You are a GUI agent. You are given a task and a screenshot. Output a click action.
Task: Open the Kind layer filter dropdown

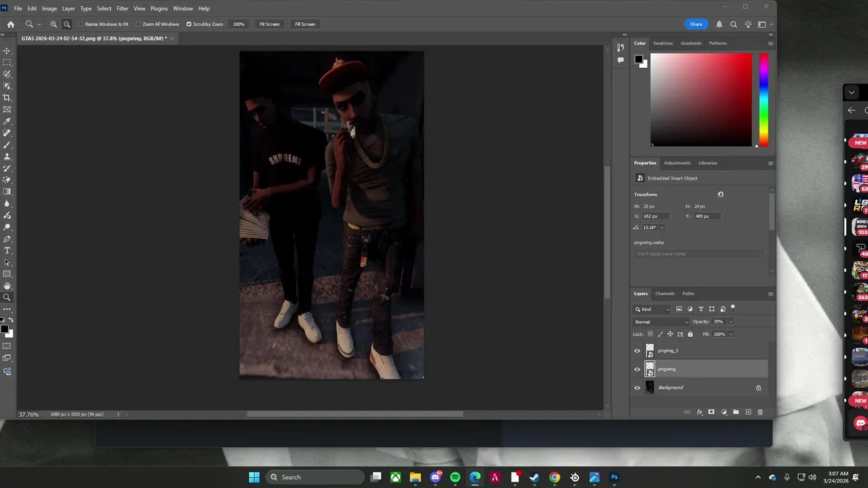point(653,309)
